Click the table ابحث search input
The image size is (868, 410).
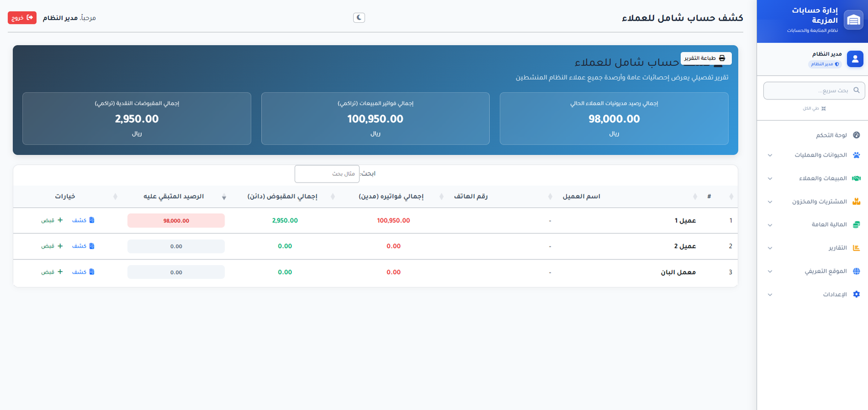(x=327, y=174)
